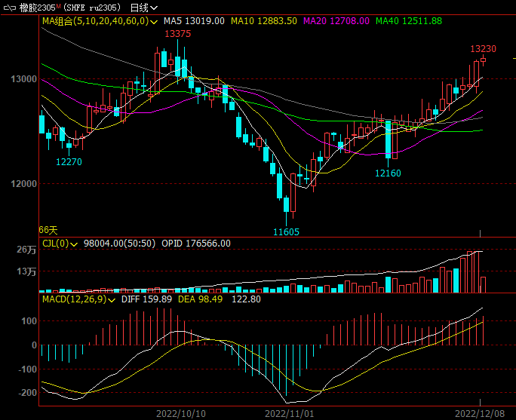This screenshot has width=516, height=420.
Task: Click the 12000 price axis label
Action: [x=23, y=184]
